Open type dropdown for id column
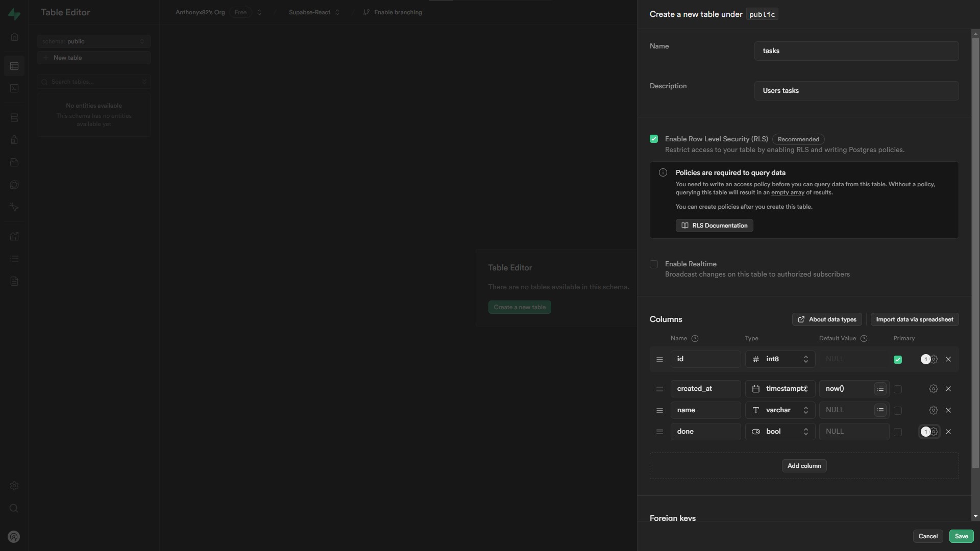Viewport: 980px width, 551px height. point(780,359)
